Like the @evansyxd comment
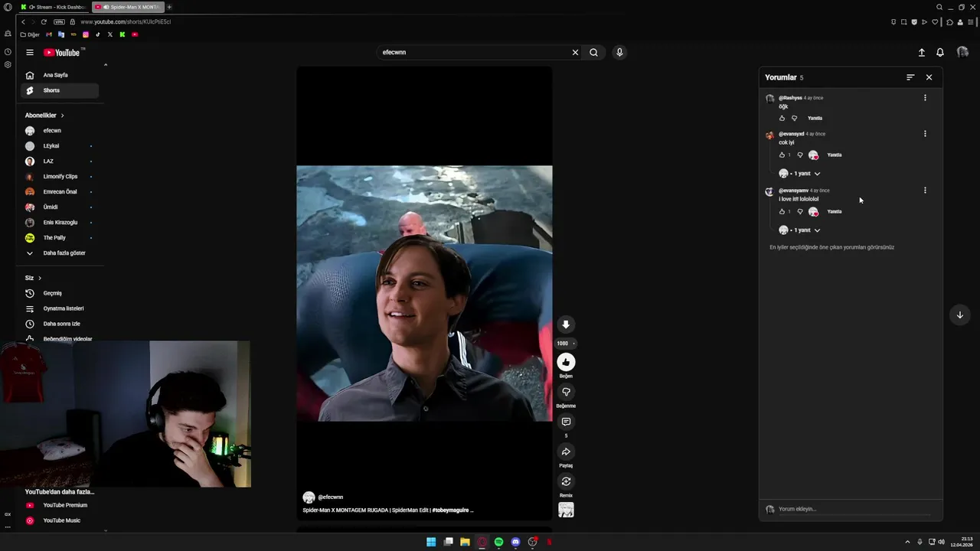 tap(782, 155)
